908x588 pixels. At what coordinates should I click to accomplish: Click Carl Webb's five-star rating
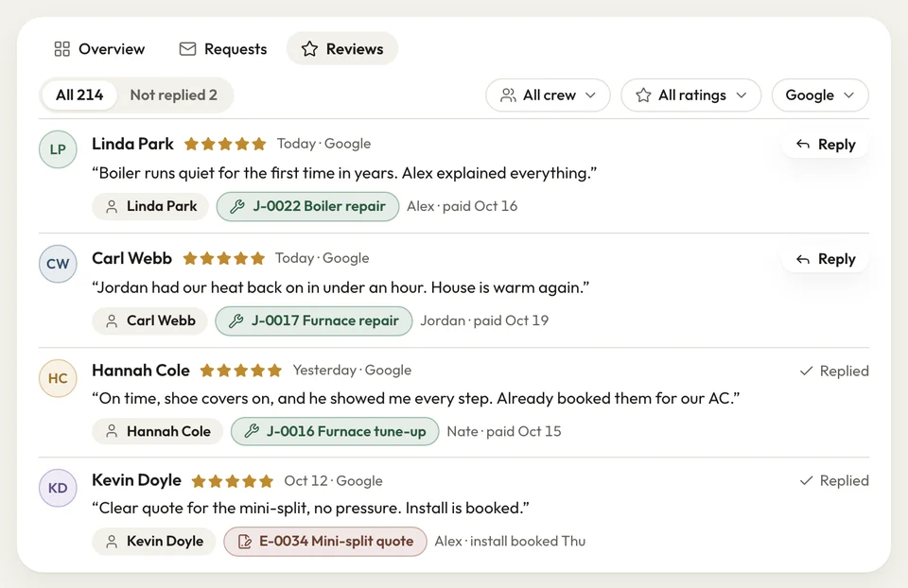click(x=223, y=258)
